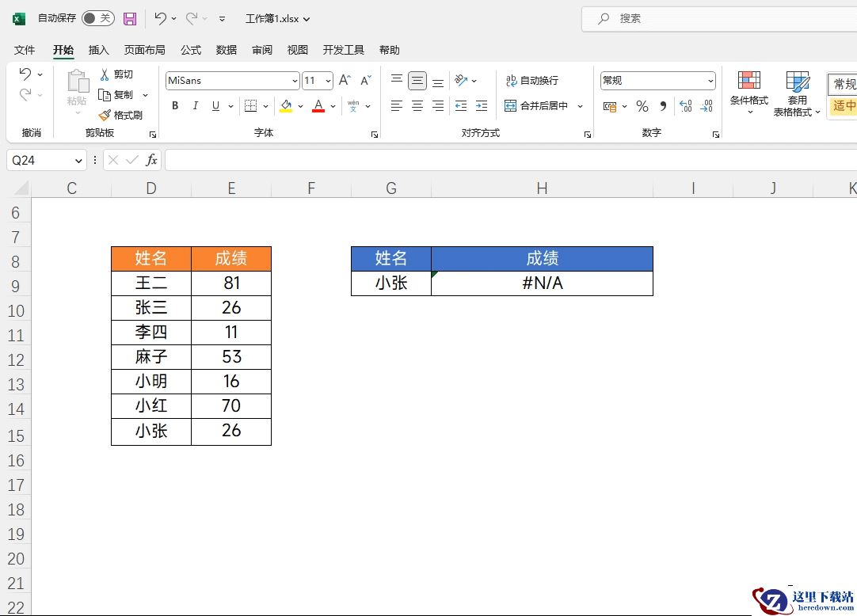Toggle bottom vertical alignment
This screenshot has height=616, width=857.
tap(438, 82)
